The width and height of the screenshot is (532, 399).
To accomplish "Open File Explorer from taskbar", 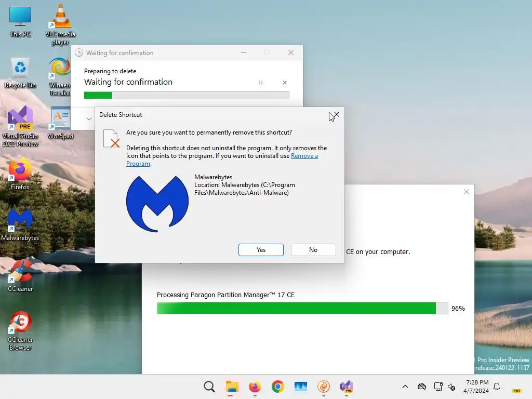I will [x=232, y=387].
